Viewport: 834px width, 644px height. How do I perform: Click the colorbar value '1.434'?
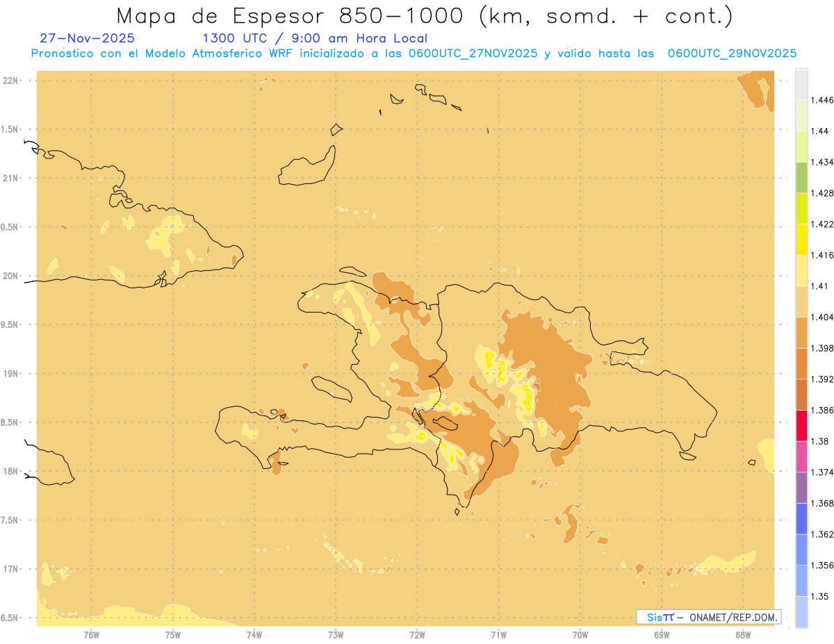click(822, 162)
